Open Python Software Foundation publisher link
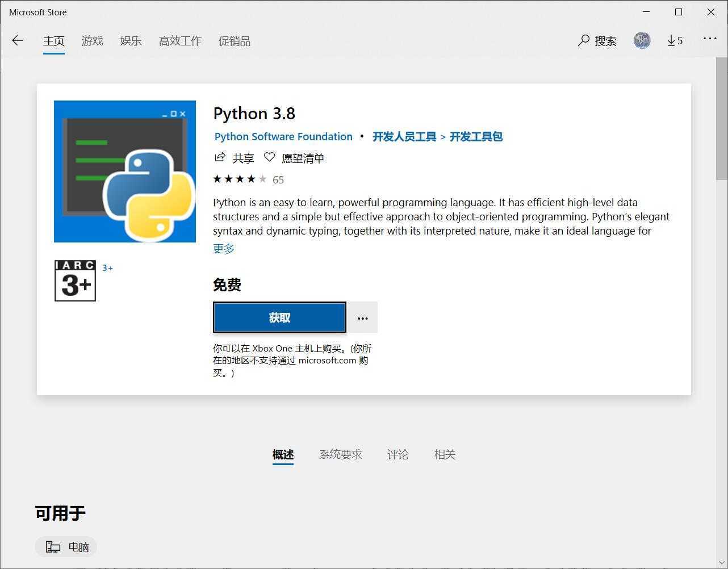728x569 pixels. (x=283, y=136)
